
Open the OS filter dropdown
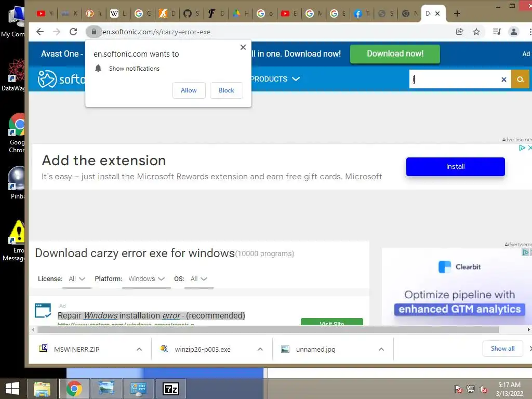[199, 279]
